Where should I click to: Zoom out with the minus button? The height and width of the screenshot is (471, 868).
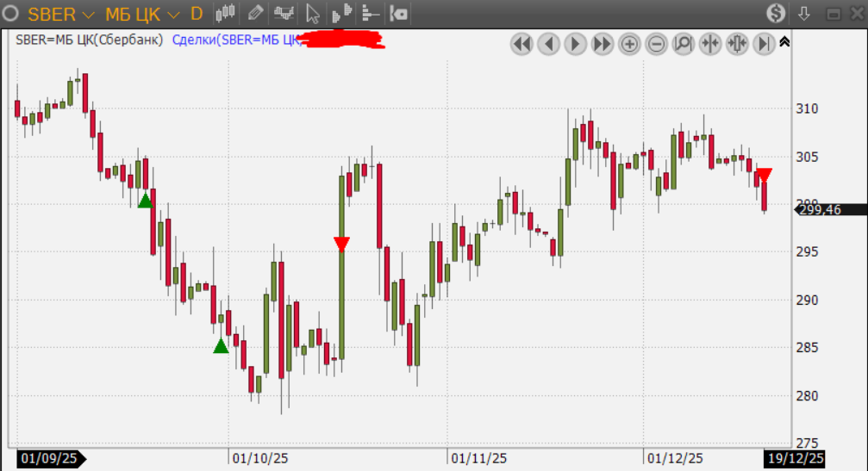[656, 43]
